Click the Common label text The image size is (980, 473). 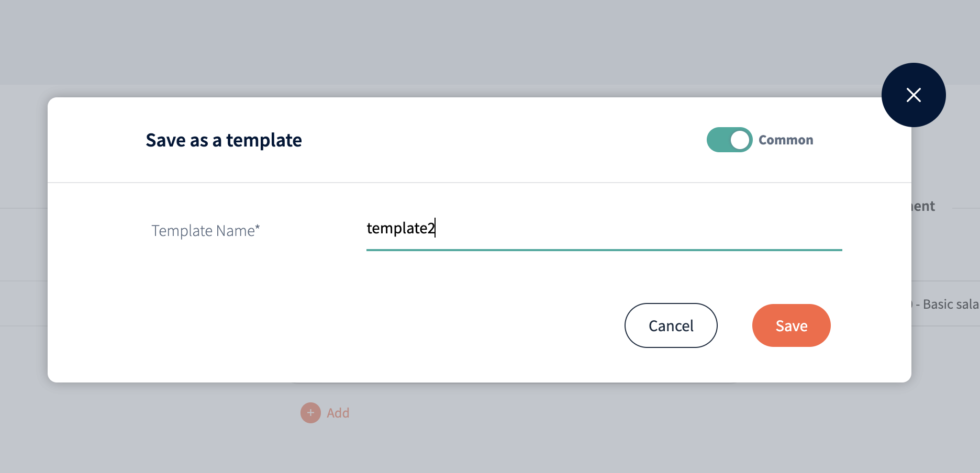click(x=786, y=140)
